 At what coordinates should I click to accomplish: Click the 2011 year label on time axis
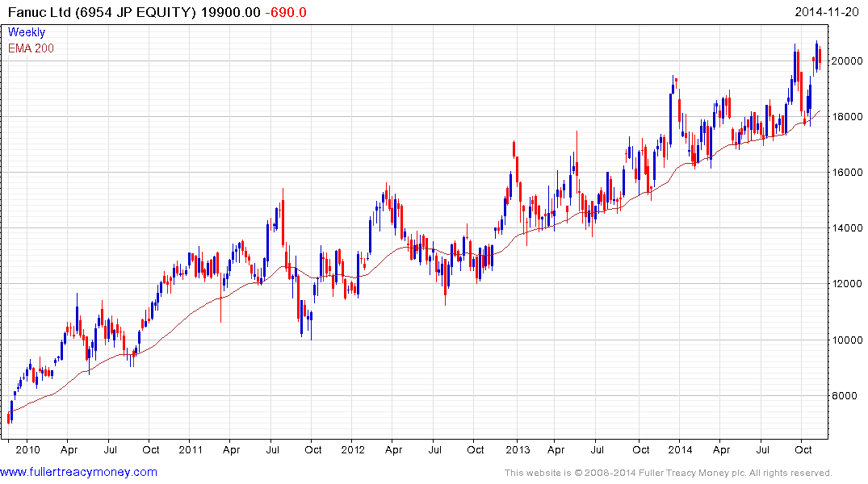191,449
